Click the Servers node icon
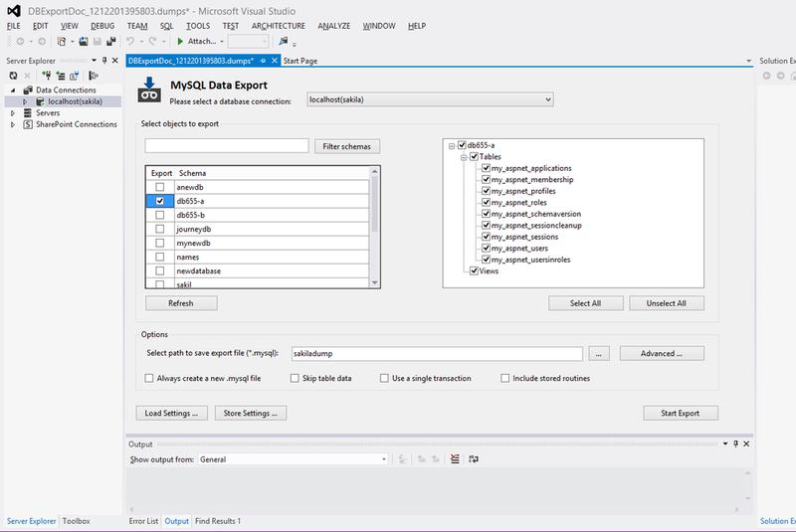Image resolution: width=796 pixels, height=532 pixels. point(28,112)
